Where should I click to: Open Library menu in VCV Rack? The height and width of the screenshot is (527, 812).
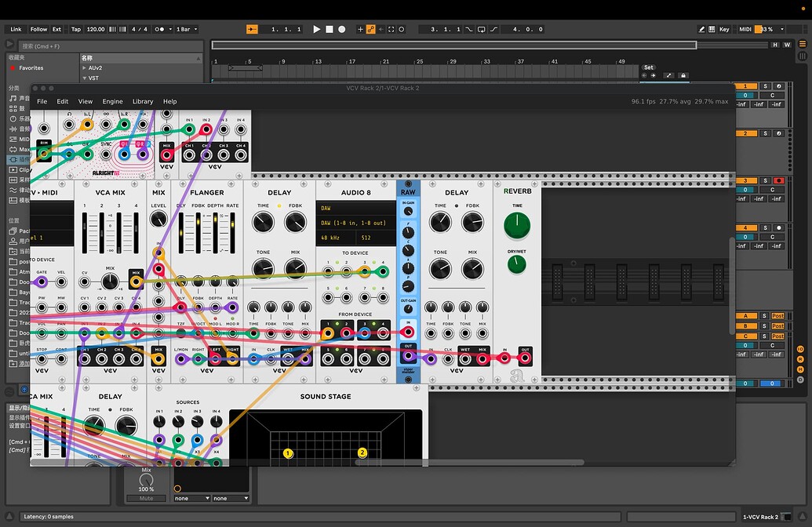pos(143,101)
